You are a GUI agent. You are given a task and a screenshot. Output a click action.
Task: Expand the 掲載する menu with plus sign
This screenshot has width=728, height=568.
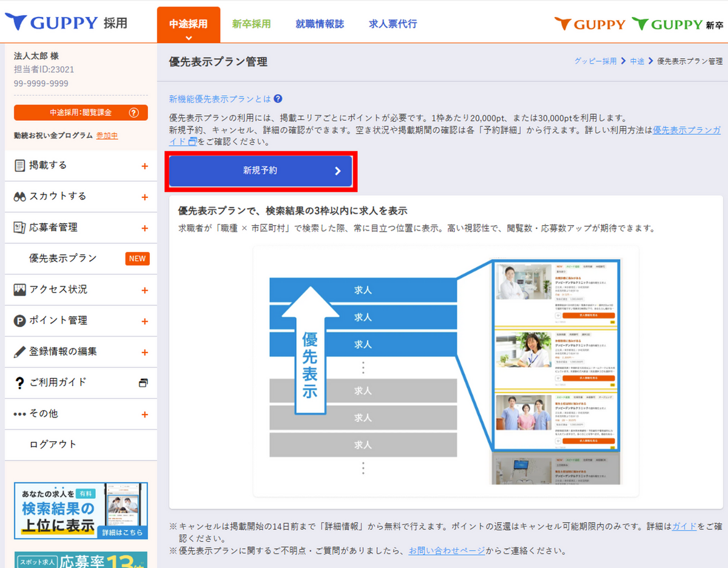144,166
